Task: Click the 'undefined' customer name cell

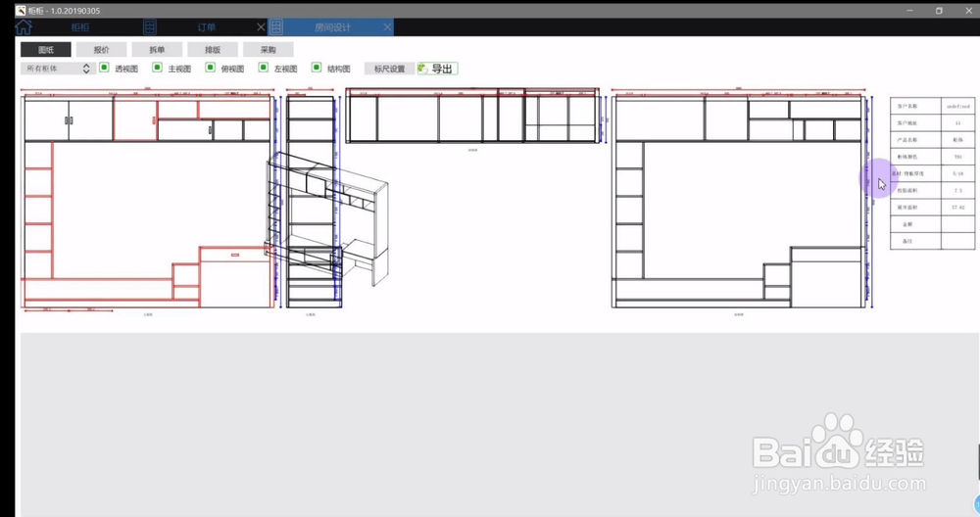Action: [957, 106]
